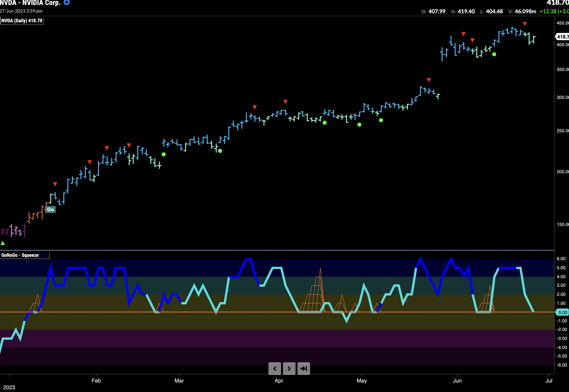Click the Apr label on time axis

click(x=279, y=381)
